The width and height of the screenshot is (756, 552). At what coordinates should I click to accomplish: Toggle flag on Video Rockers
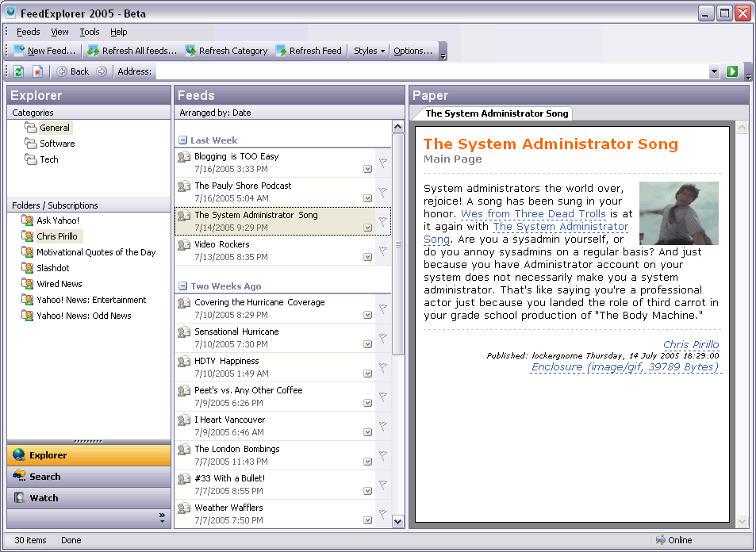coord(383,251)
